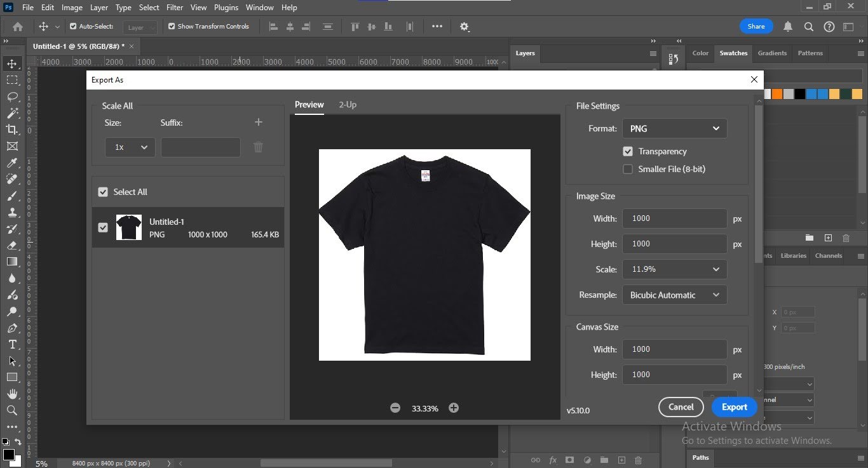868x468 pixels.
Task: Click the trash icon next to Suffix field
Action: (258, 147)
